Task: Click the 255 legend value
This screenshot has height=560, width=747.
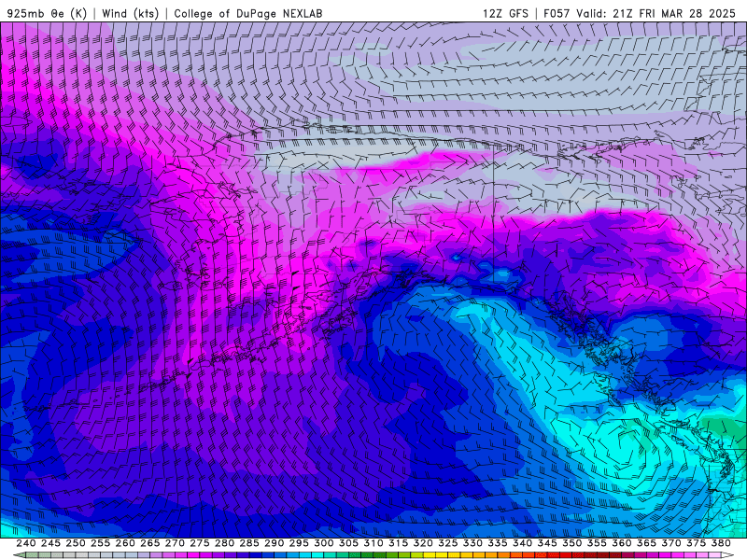Action: pos(100,543)
